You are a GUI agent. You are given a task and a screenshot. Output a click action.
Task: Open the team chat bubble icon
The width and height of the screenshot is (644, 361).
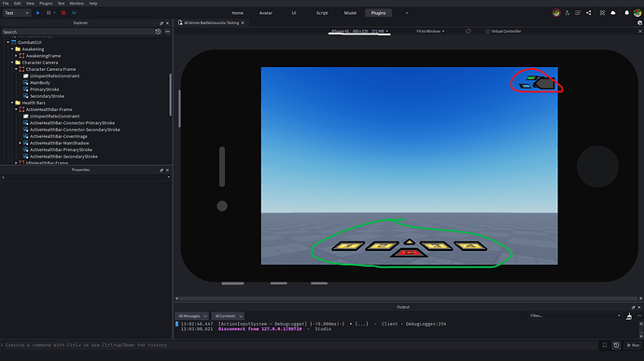(x=578, y=13)
